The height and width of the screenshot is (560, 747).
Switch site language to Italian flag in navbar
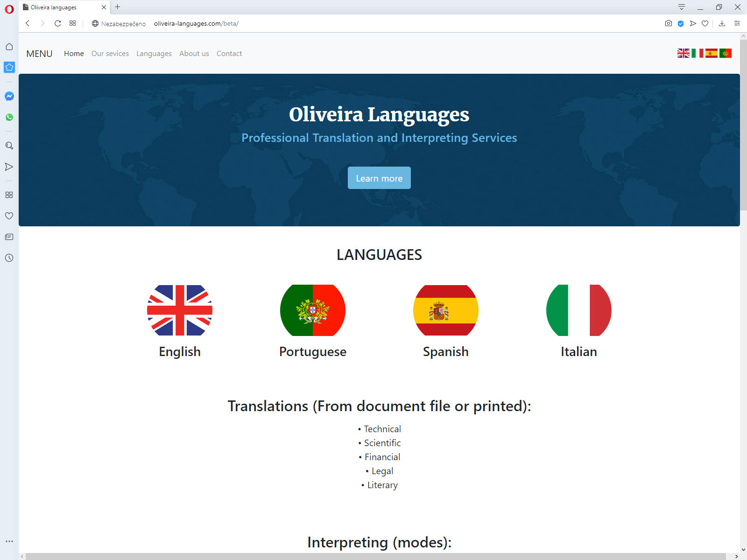pyautogui.click(x=698, y=53)
